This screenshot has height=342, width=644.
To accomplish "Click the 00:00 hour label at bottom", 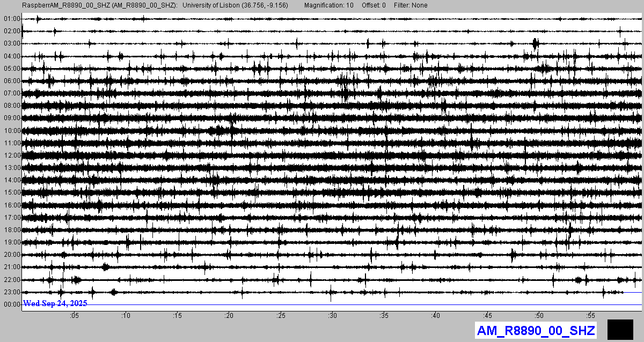I will pyautogui.click(x=11, y=304).
